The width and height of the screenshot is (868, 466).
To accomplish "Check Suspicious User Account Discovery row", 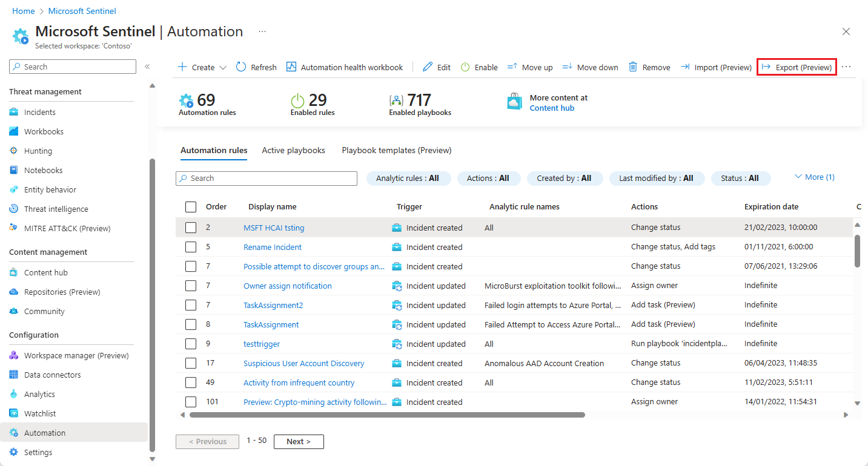I will (x=191, y=363).
